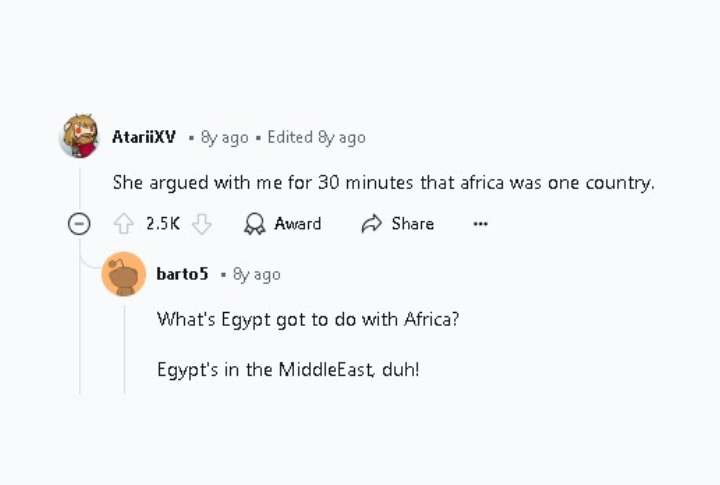Downvote the AtariiXV comment

coord(202,224)
